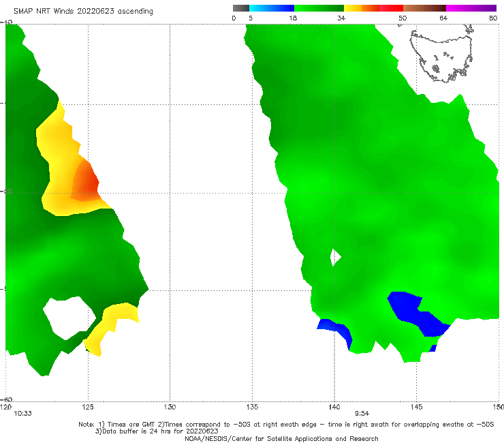Screen dimensions: 504x443
Task: Click the note "3)Data buffer is 24 hrs for 20220623"
Action: [157, 431]
